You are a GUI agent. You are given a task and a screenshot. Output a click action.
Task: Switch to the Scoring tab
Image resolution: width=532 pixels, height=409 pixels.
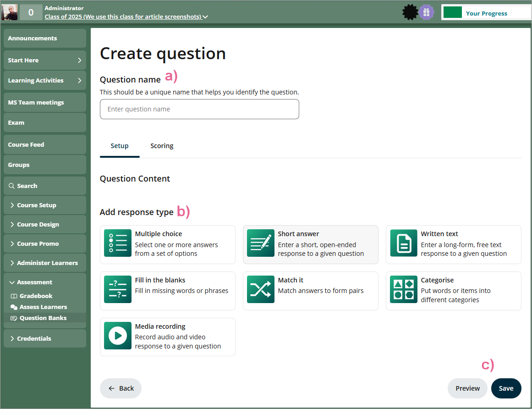click(162, 146)
